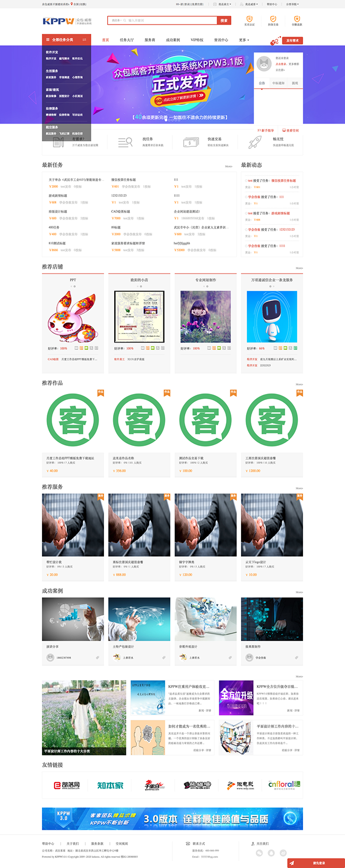Expand the 更多 navigation dropdown
Screen dimensions: 345x868
pos(244,40)
